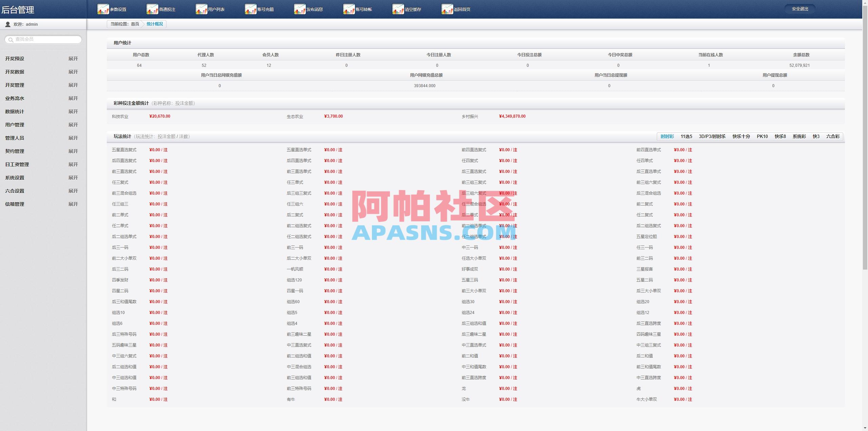Switch to the PK10 tab

(762, 136)
